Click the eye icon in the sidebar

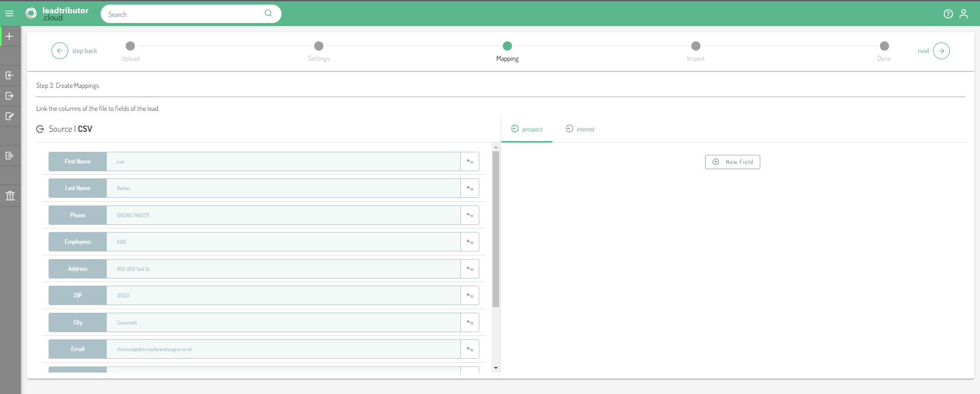[9, 156]
